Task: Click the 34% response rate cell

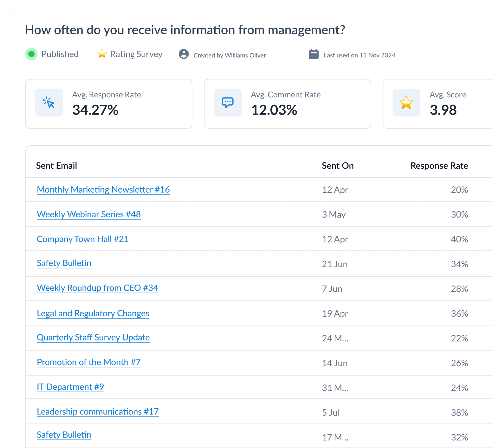Action: pos(459,264)
